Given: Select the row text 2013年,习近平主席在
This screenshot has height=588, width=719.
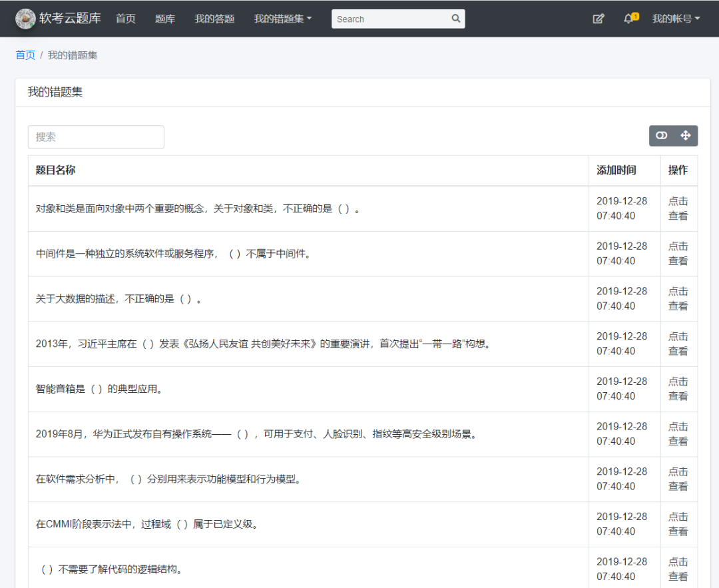Looking at the screenshot, I should tap(264, 344).
